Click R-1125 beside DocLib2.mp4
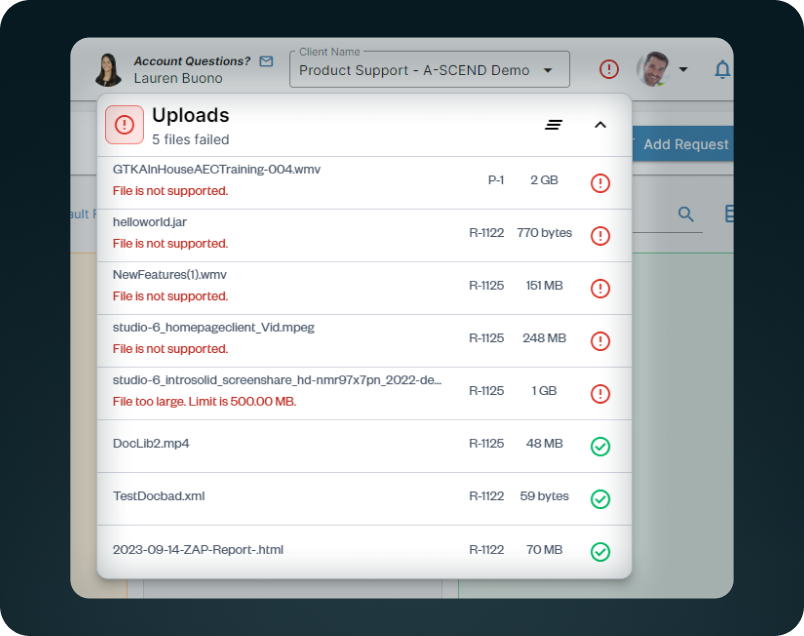This screenshot has width=804, height=636. coord(487,443)
